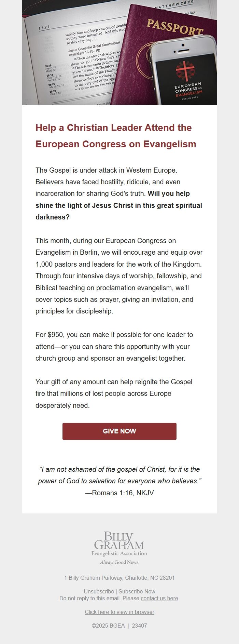Click the Billy Graham Parkway address line
Screen dimensions: 239x644
click(119, 578)
